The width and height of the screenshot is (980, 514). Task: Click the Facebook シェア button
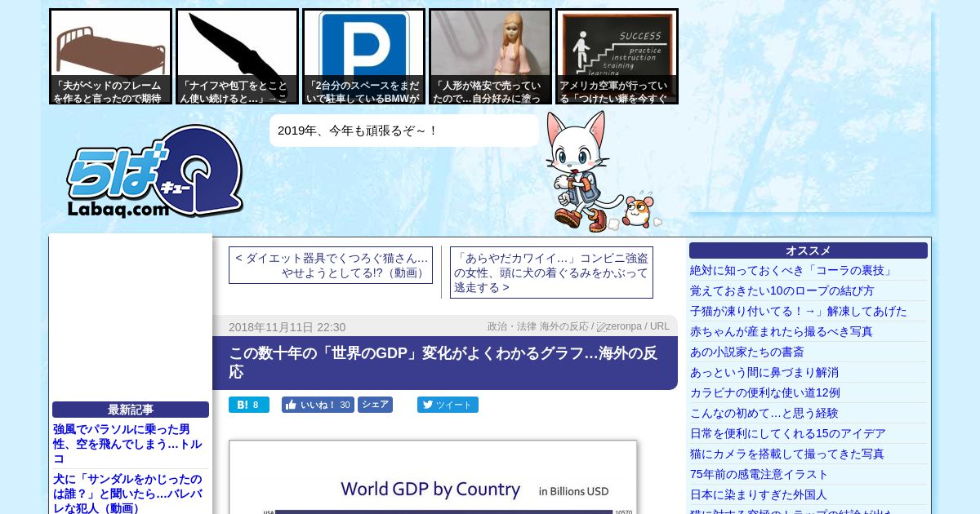[375, 405]
